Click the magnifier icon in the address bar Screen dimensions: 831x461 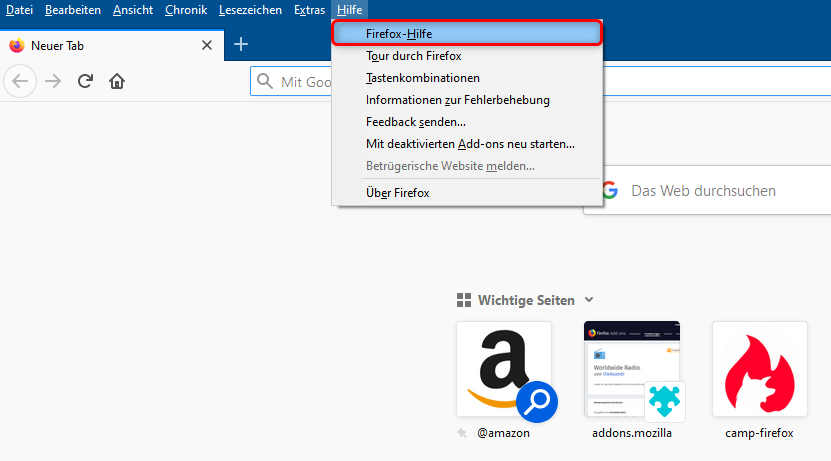[264, 82]
